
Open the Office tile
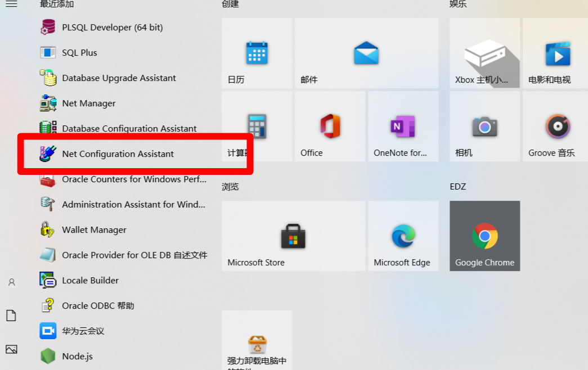click(330, 127)
